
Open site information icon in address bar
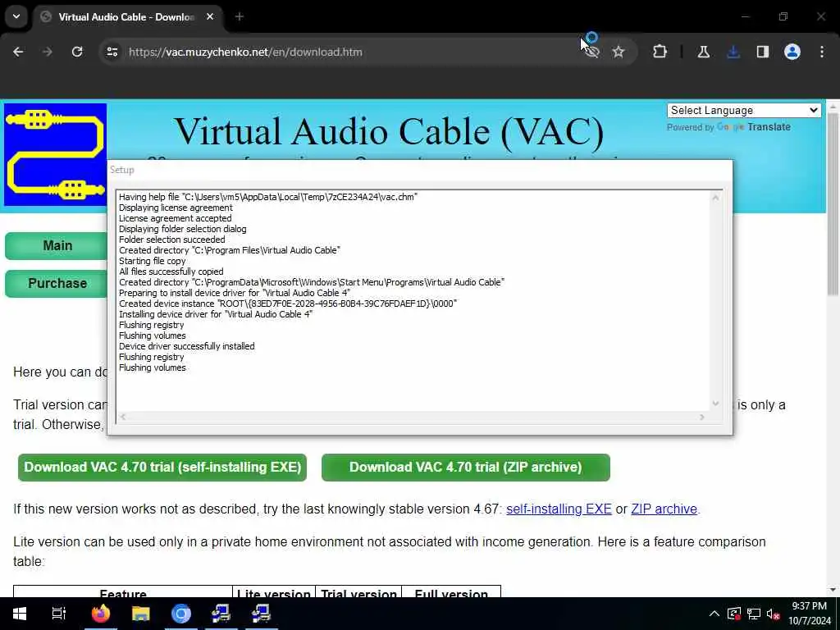click(x=112, y=52)
